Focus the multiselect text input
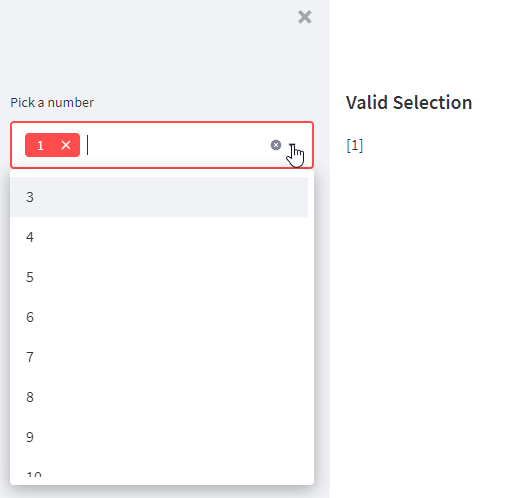Screen dimensions: 515x498 coord(177,145)
